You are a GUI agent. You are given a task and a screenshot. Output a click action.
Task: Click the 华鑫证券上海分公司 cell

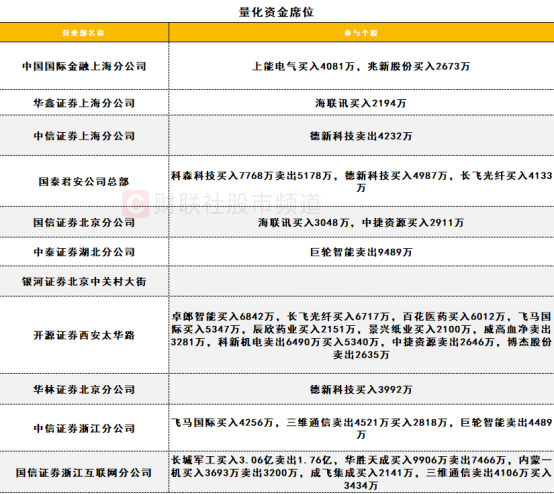[x=84, y=103]
